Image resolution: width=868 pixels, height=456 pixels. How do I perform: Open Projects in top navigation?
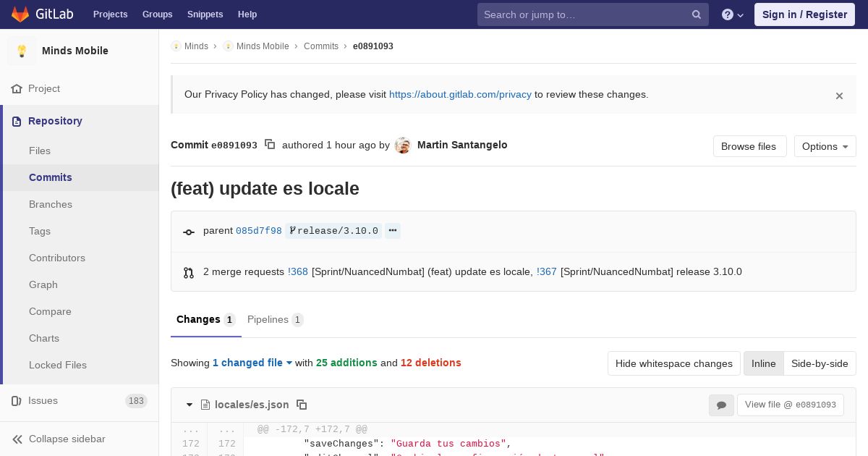point(110,14)
